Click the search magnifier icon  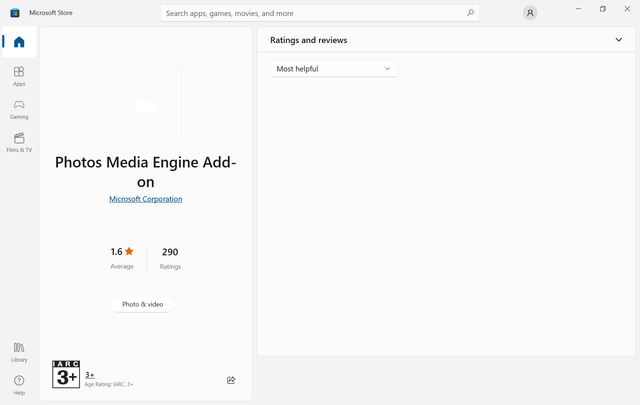pyautogui.click(x=470, y=13)
